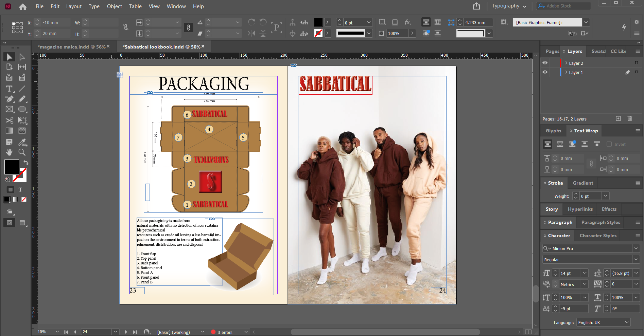Image resolution: width=644 pixels, height=336 pixels.
Task: Activate the Hand tool
Action: pyautogui.click(x=9, y=152)
